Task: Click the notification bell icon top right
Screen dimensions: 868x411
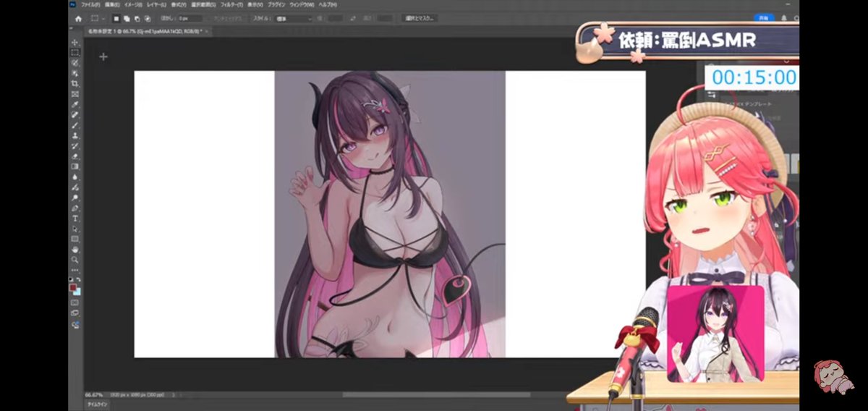Action: [784, 17]
